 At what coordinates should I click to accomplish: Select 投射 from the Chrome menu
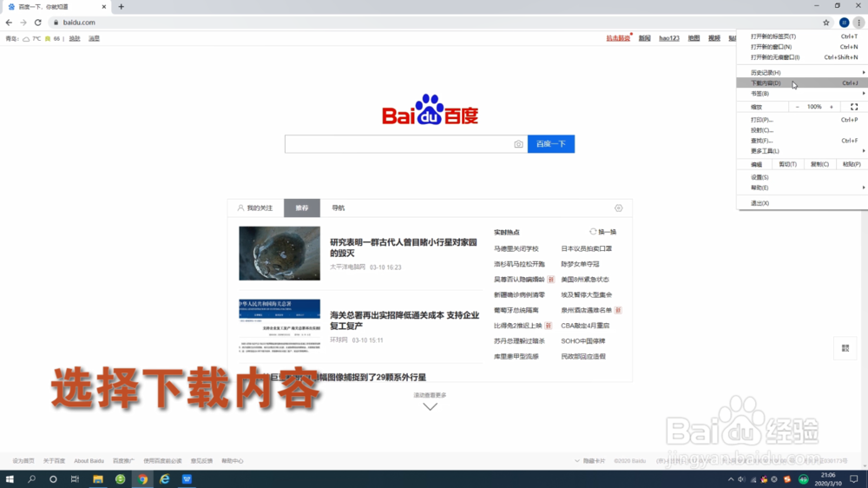tap(802, 130)
